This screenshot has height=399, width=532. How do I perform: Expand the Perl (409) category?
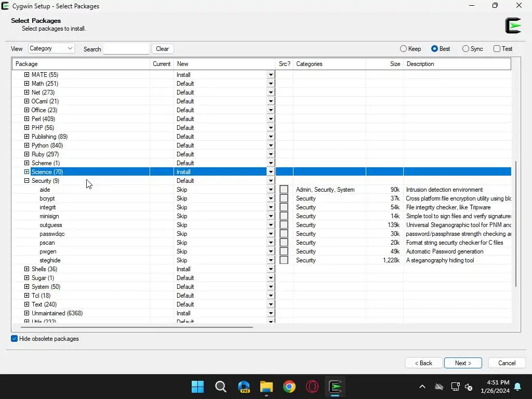27,118
